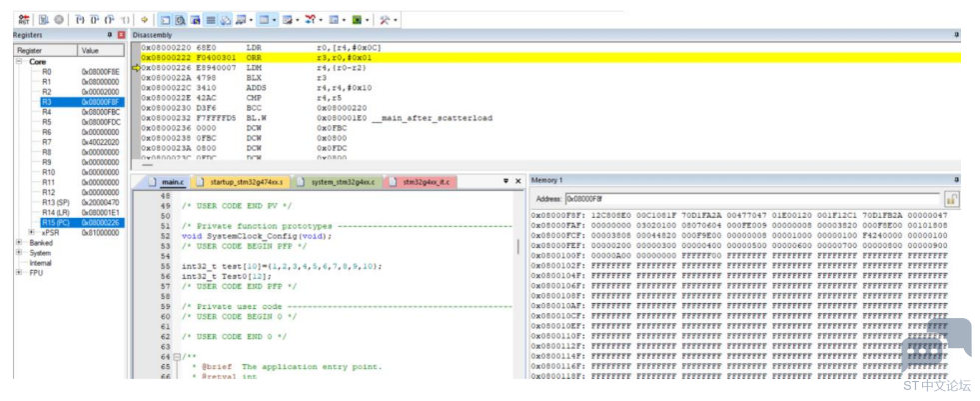
Task: Click the Memory 1 lock icon
Action: (x=952, y=199)
